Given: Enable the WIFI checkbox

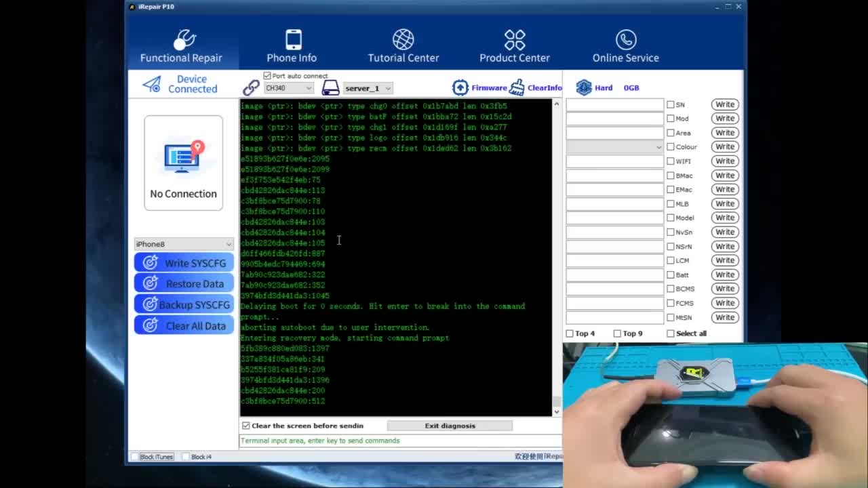Looking at the screenshot, I should point(671,161).
